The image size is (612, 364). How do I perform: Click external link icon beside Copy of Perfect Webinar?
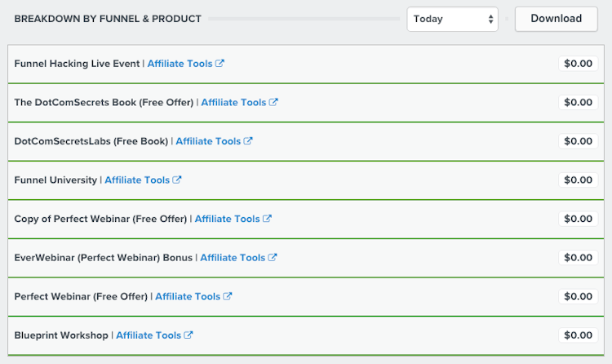268,219
